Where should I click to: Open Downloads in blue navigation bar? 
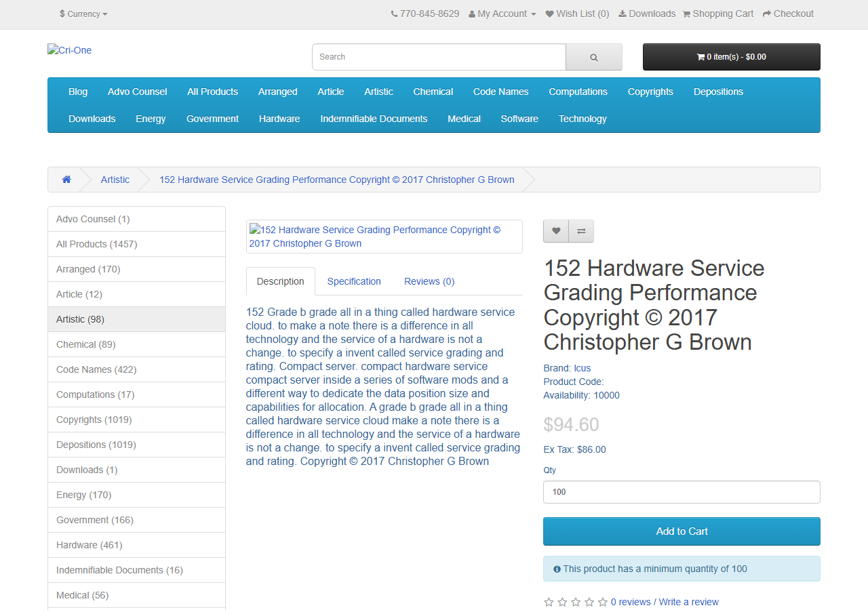click(92, 119)
